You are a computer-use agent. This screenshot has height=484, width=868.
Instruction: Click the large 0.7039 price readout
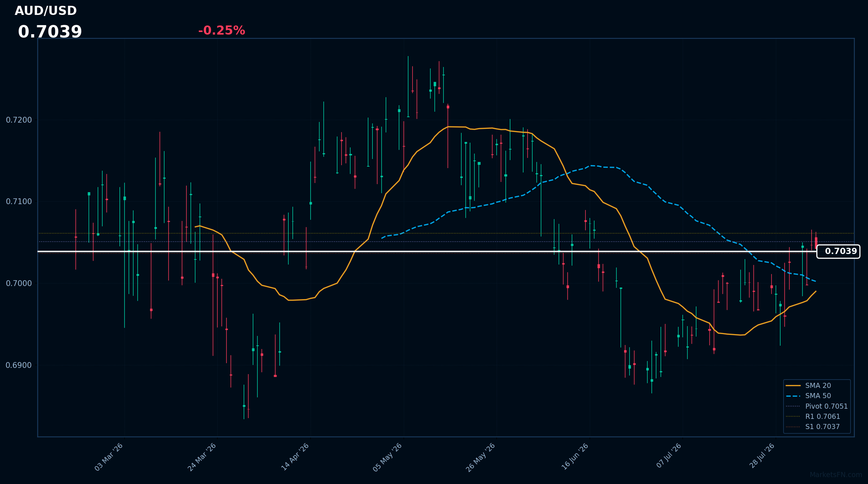[x=50, y=32]
